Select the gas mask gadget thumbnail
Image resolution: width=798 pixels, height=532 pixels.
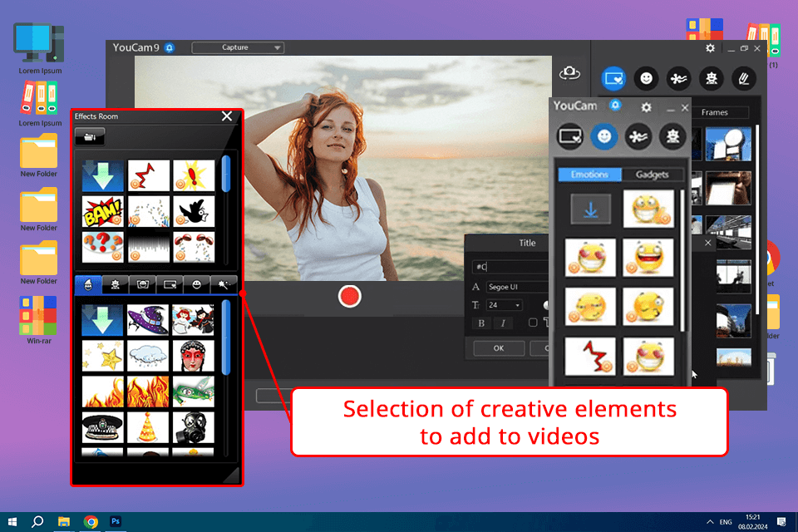[193, 427]
